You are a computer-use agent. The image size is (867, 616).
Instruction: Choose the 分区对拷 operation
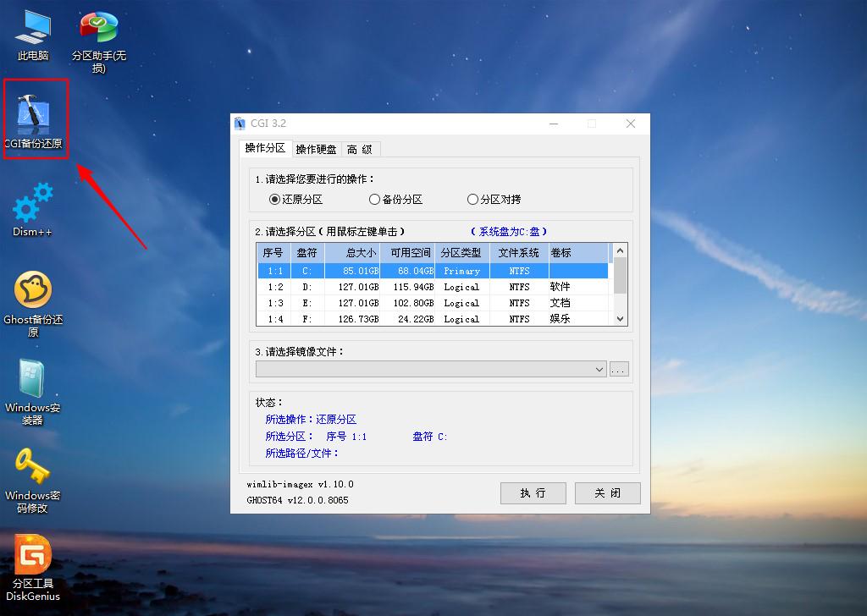pos(472,199)
